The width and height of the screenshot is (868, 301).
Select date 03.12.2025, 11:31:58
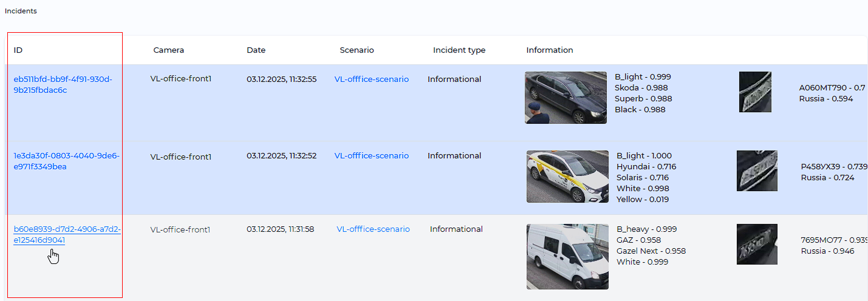coord(281,229)
